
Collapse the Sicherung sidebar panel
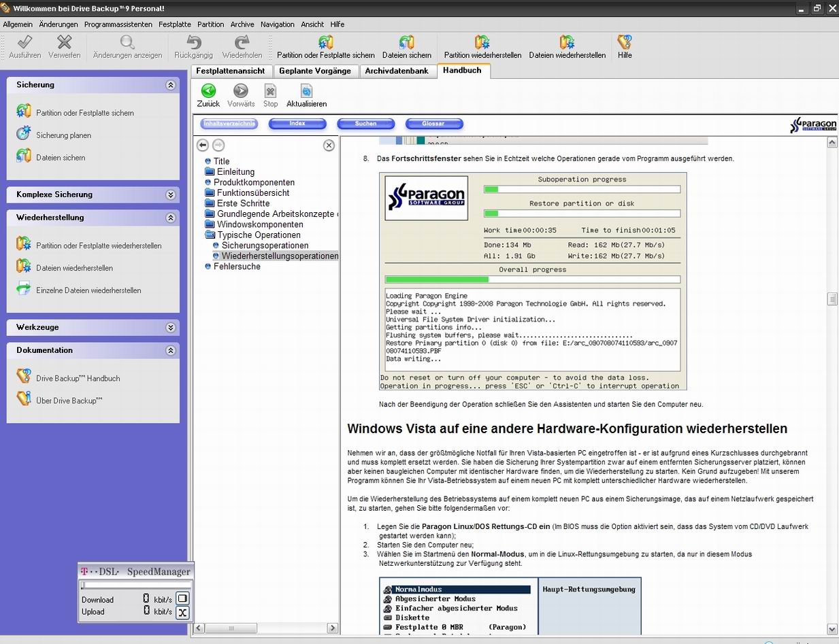tap(171, 85)
